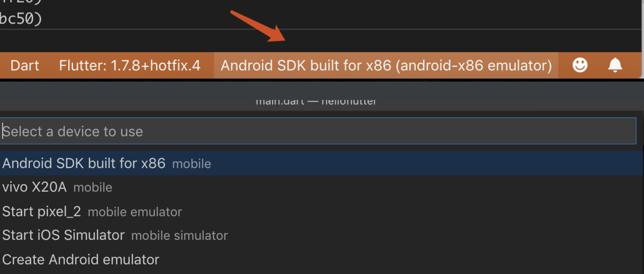The image size is (644, 274).
Task: Select Create Android emulator entry
Action: (x=80, y=260)
